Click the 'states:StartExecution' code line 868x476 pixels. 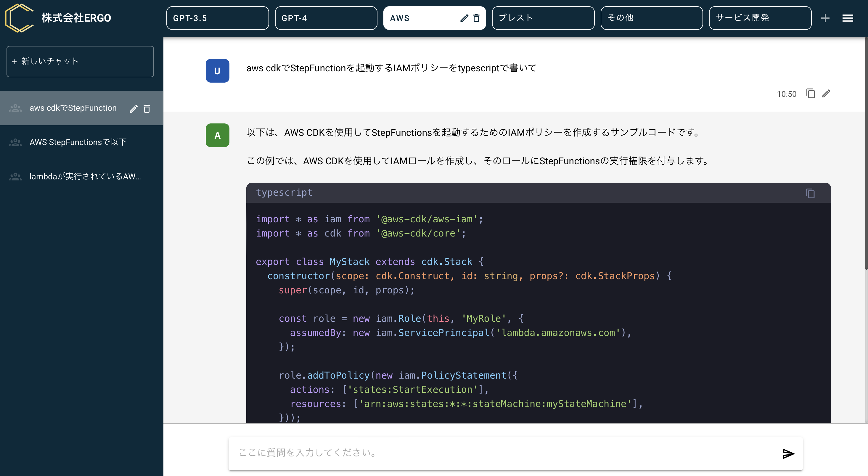coord(390,390)
